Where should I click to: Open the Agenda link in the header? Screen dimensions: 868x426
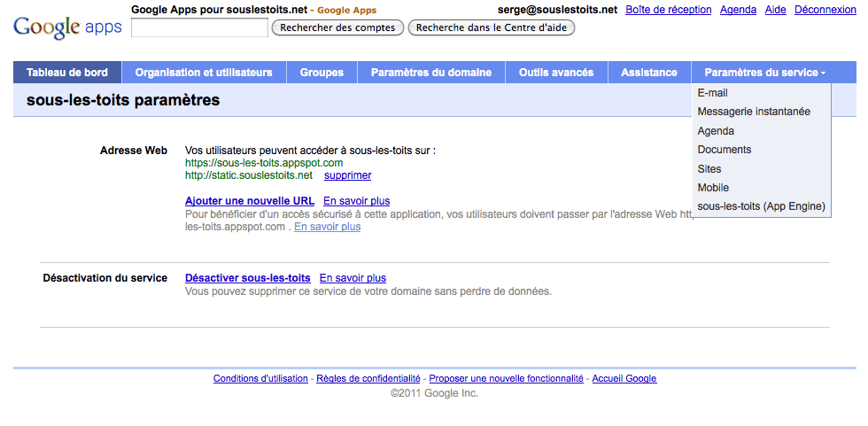738,10
